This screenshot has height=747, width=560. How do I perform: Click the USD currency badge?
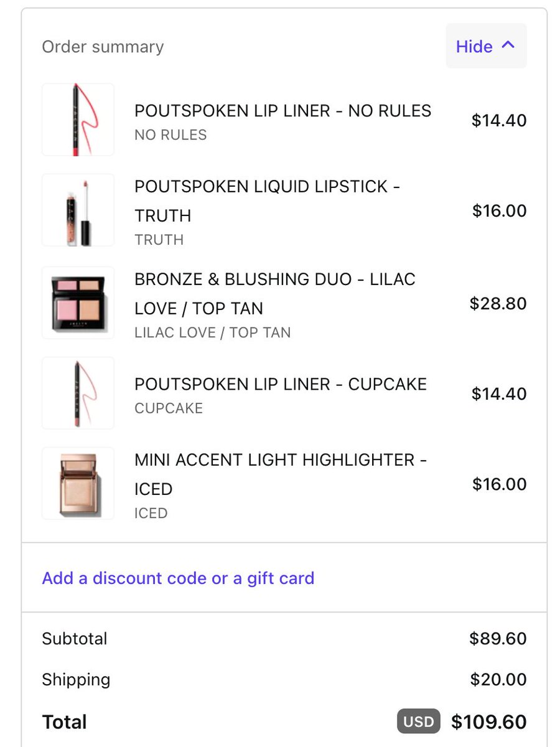[x=419, y=722]
